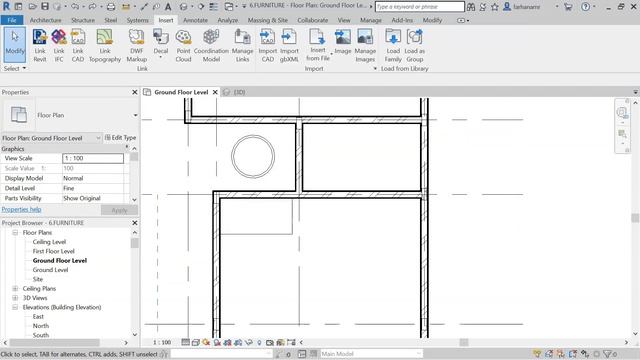This screenshot has height=360, width=640.
Task: Click the Load Family tool
Action: tap(393, 46)
